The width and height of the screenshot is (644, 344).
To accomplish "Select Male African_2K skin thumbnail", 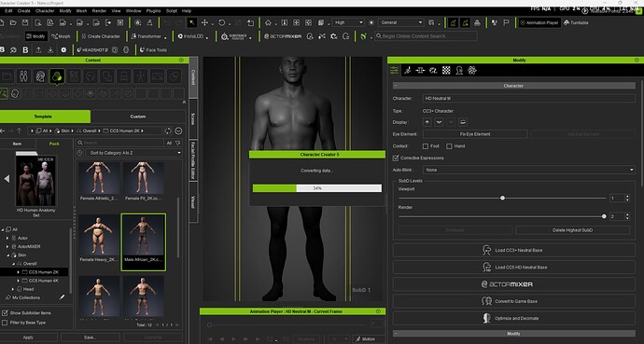I will 144,241.
